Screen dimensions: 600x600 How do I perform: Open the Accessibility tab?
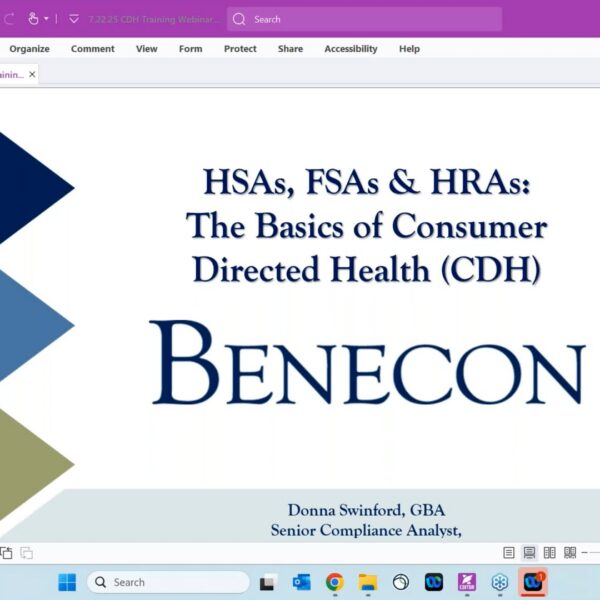(351, 49)
